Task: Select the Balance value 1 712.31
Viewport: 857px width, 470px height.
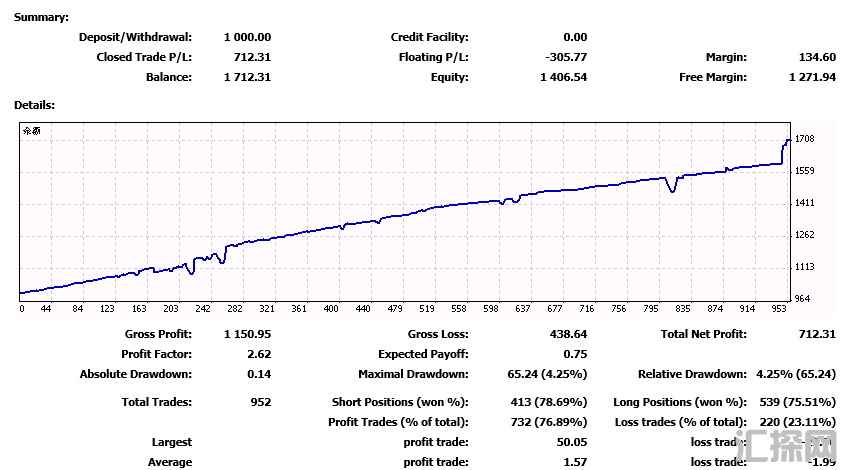Action: (247, 77)
